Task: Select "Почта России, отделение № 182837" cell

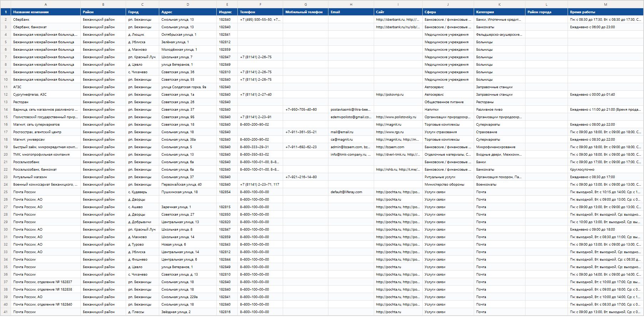Action: pos(46,282)
